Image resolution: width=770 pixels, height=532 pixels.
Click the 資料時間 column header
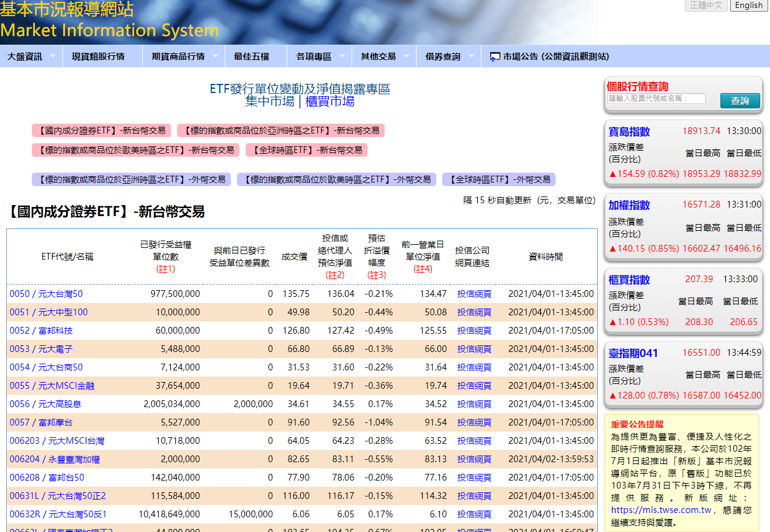[x=545, y=257]
